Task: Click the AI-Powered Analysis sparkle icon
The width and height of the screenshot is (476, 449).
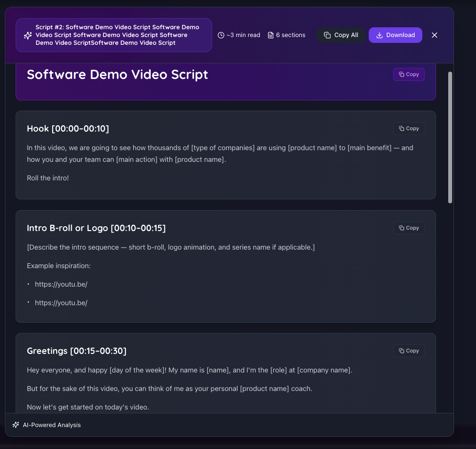Action: point(15,425)
